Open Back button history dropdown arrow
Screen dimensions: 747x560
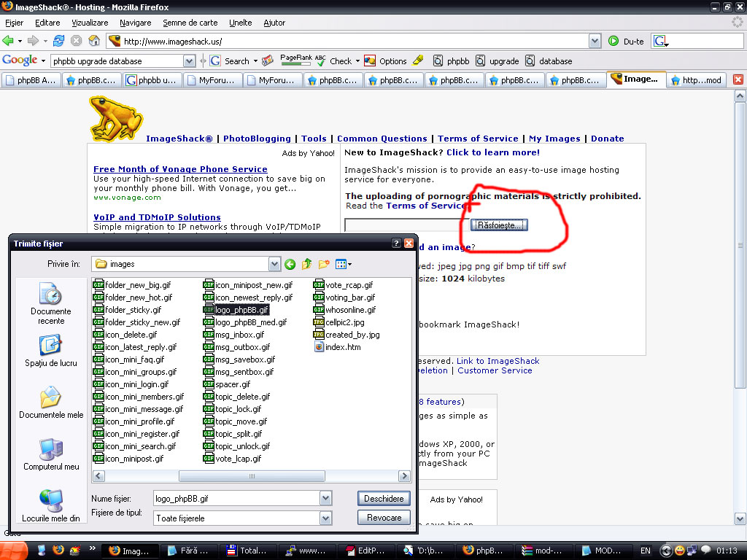20,42
